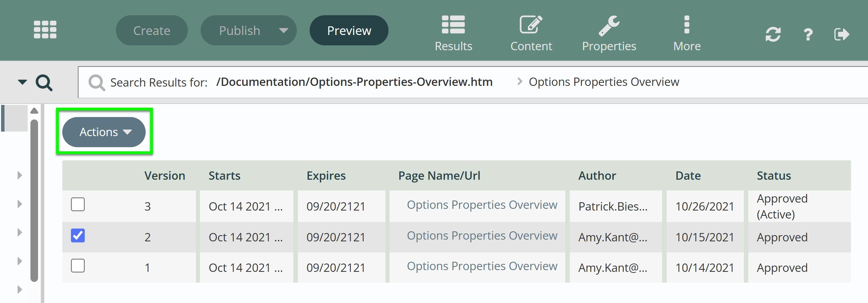The height and width of the screenshot is (303, 868).
Task: Click the Options Properties Overview breadcrumb
Action: point(604,82)
